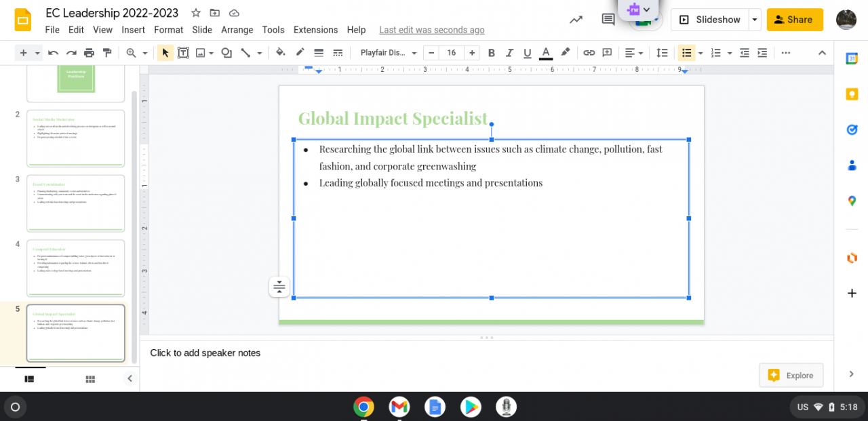The height and width of the screenshot is (421, 868).
Task: Click the yellow Share button
Action: coord(794,20)
